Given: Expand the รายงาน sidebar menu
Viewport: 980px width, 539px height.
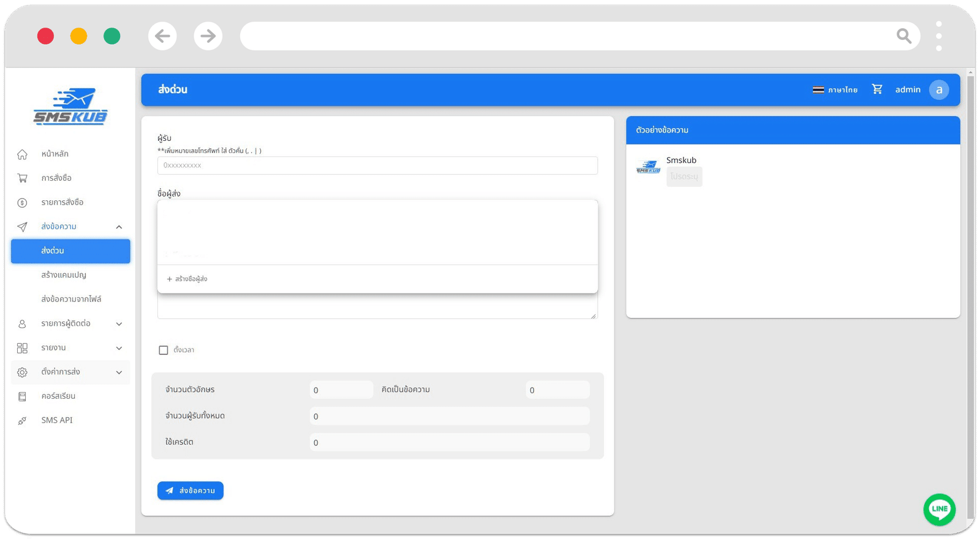Looking at the screenshot, I should (x=119, y=348).
